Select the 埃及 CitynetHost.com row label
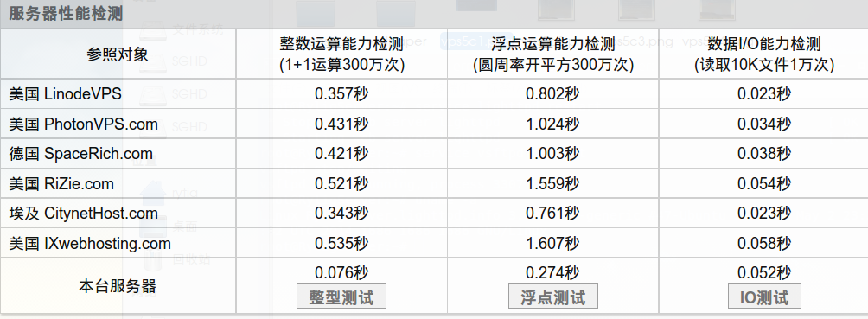868x319 pixels. point(84,214)
